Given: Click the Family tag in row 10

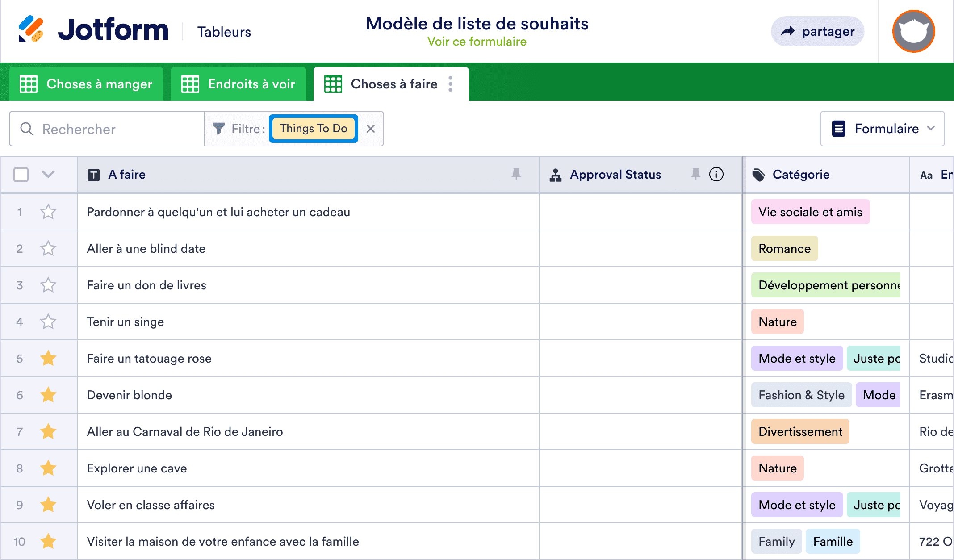Looking at the screenshot, I should (776, 541).
